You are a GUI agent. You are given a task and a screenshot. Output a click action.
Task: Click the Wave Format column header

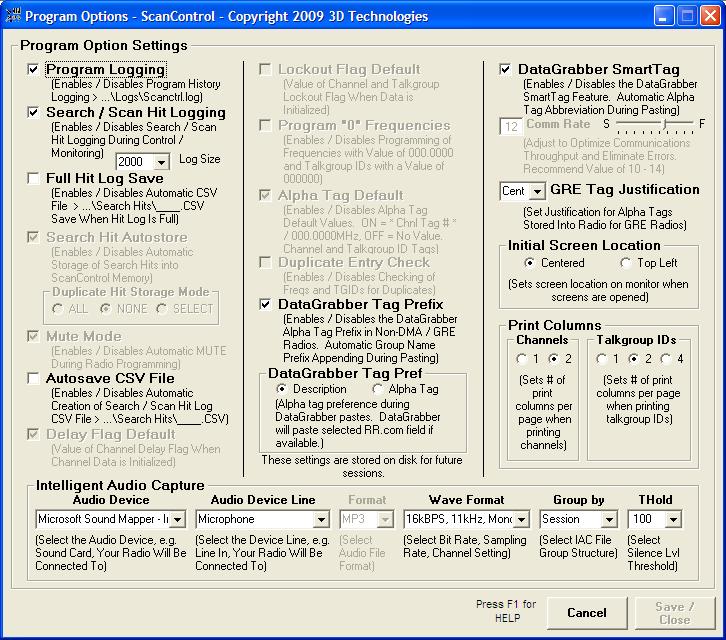click(x=466, y=500)
